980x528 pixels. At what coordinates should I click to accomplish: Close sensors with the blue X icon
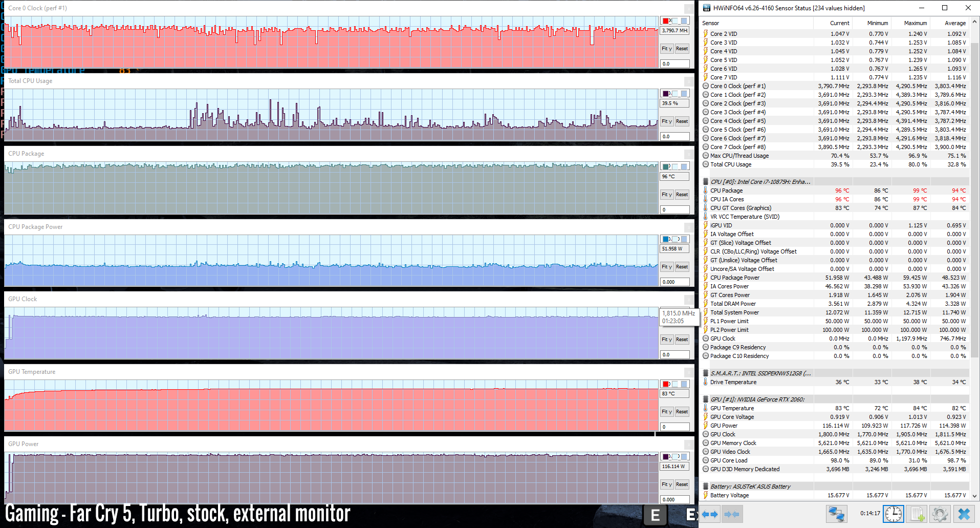click(964, 514)
